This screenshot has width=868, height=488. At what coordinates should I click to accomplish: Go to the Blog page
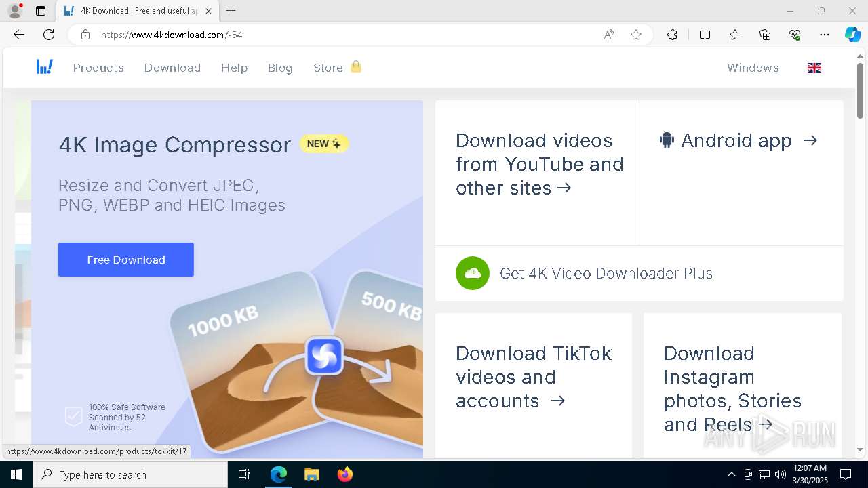(x=279, y=68)
